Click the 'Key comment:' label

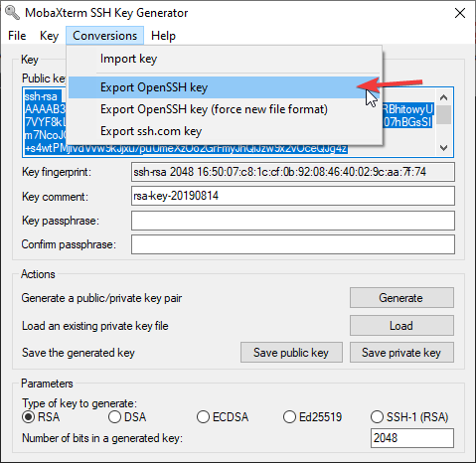[x=55, y=197]
